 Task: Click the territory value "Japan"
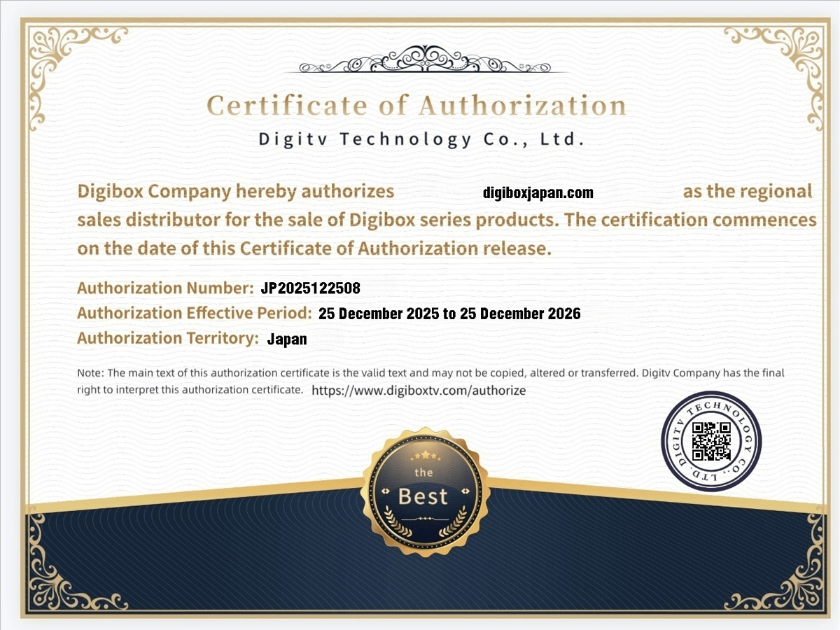pos(287,339)
